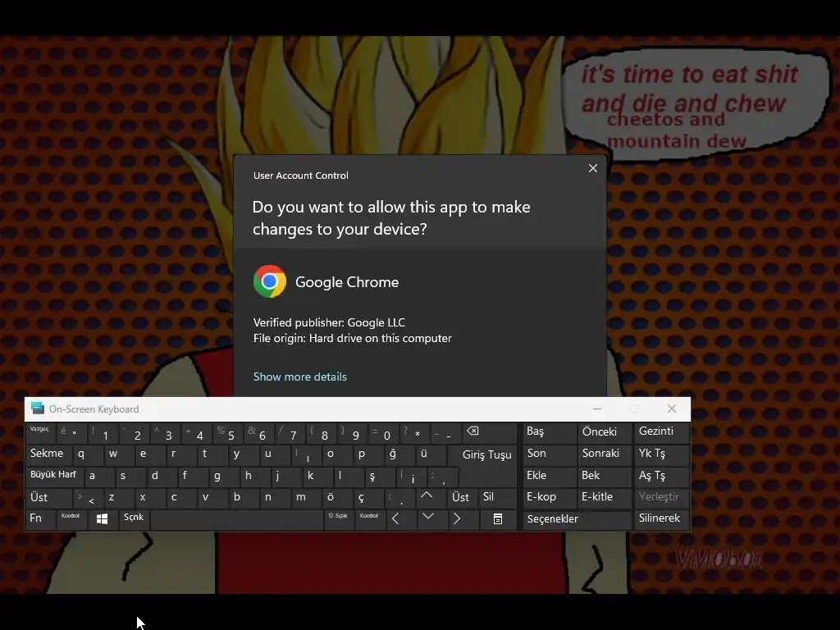
Task: Toggle the Fn key
Action: (x=41, y=518)
